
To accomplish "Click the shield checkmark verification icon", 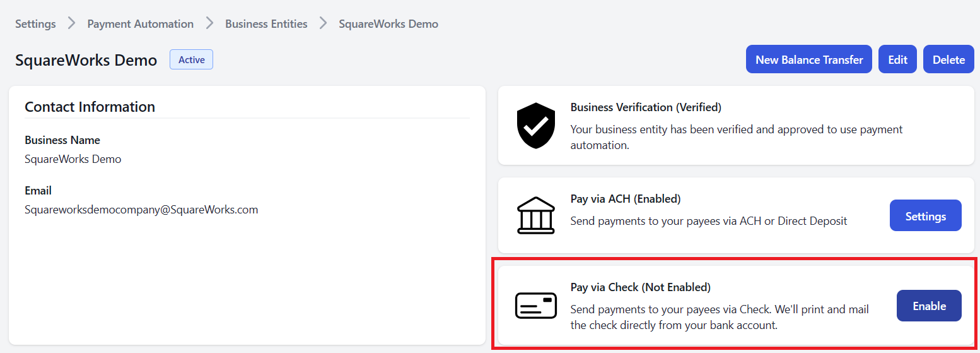I will click(x=535, y=126).
